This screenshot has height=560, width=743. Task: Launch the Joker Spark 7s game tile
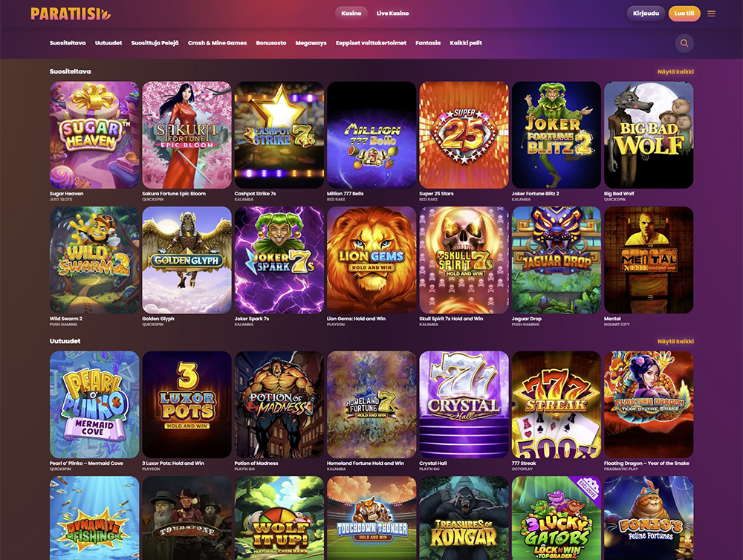279,260
